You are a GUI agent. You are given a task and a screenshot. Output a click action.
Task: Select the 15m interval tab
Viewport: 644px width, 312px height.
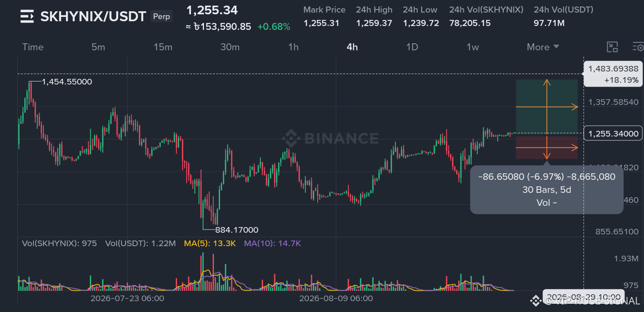coord(163,47)
